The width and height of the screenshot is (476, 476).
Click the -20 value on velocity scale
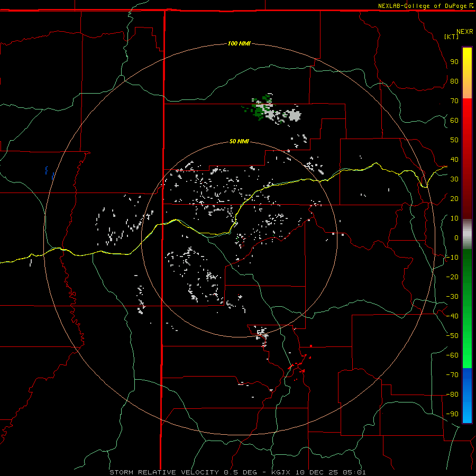452,277
